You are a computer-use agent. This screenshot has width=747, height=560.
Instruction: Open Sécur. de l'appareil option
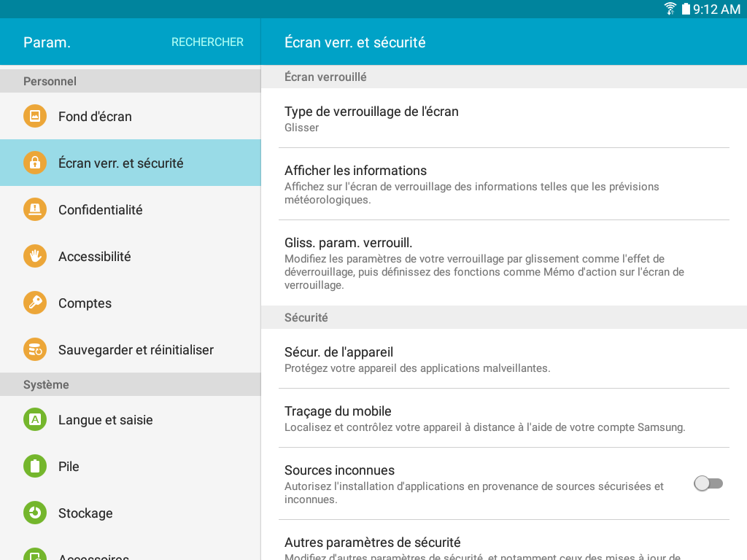504,359
